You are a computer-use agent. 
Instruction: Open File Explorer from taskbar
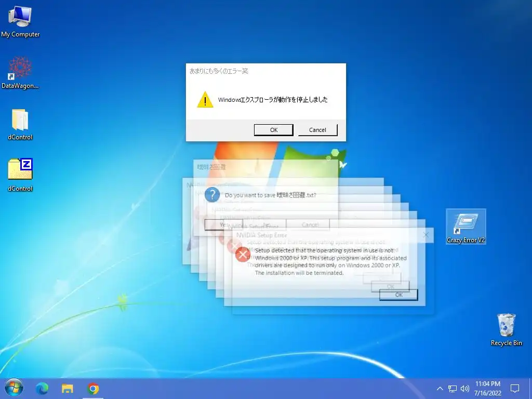pos(67,389)
